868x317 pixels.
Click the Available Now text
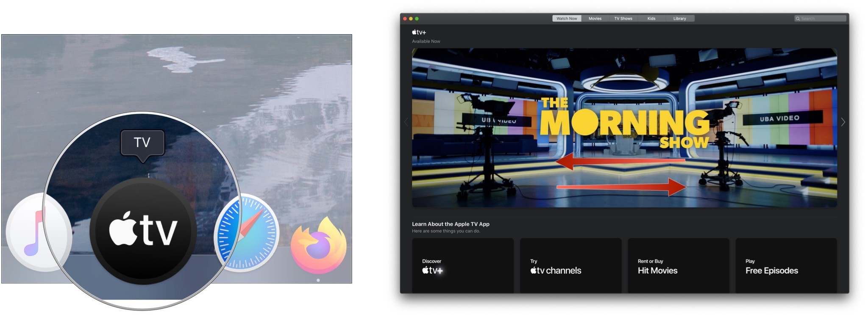(426, 41)
